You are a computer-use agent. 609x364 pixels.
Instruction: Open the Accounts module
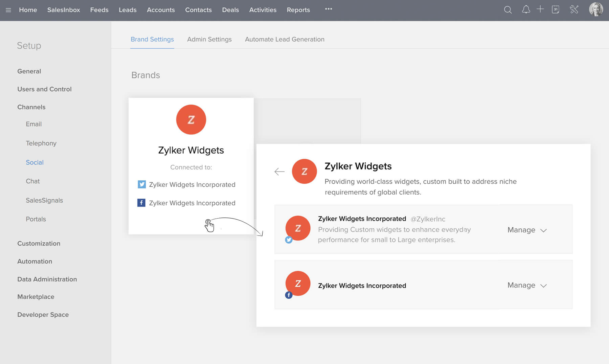coord(161,10)
